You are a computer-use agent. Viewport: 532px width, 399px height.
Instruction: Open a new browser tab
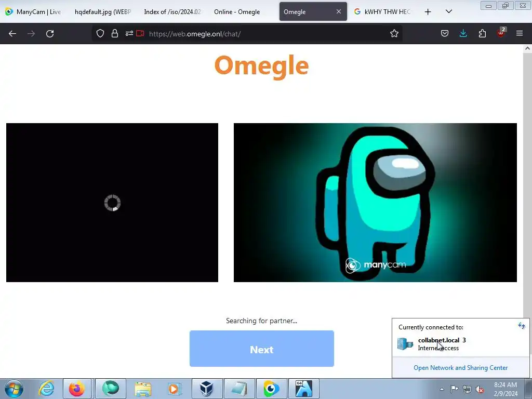tap(428, 12)
